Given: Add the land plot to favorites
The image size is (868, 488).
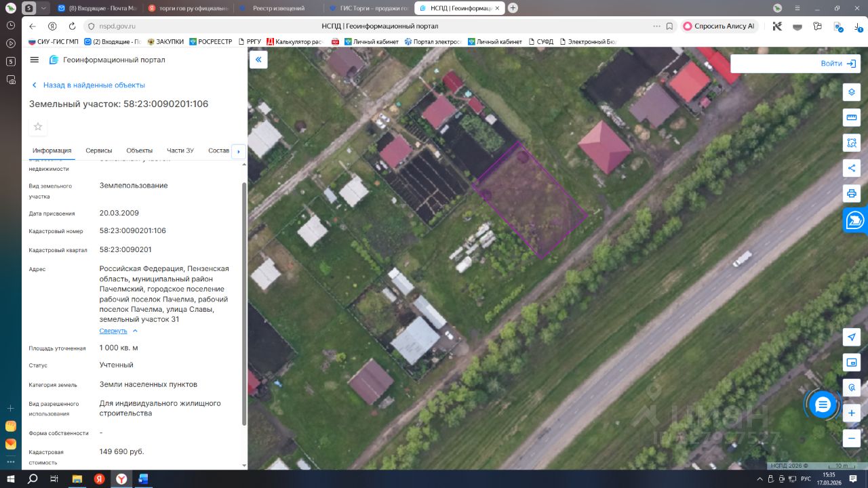Looking at the screenshot, I should tap(38, 127).
